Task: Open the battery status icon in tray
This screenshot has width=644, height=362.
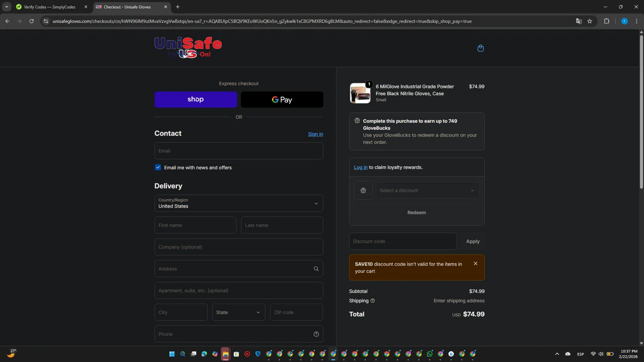Action: [610, 354]
